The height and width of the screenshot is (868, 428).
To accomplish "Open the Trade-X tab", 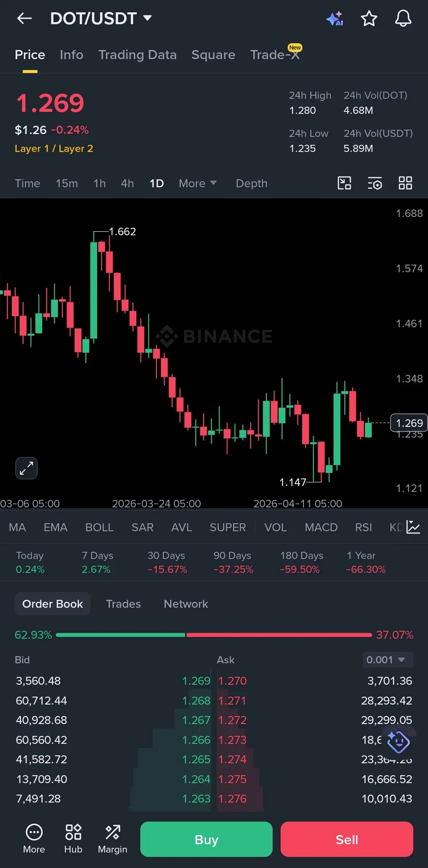I will 275,55.
